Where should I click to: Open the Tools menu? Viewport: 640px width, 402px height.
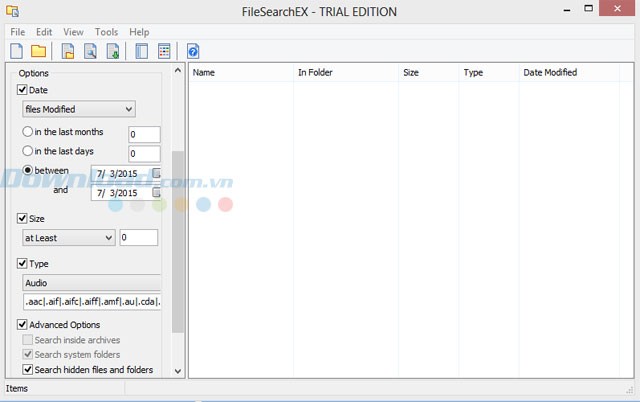pyautogui.click(x=106, y=32)
